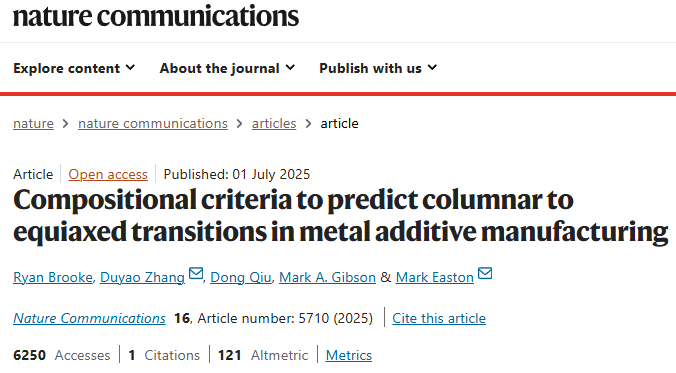The height and width of the screenshot is (373, 676).
Task: Open the articles breadcrumb link
Action: coord(274,124)
